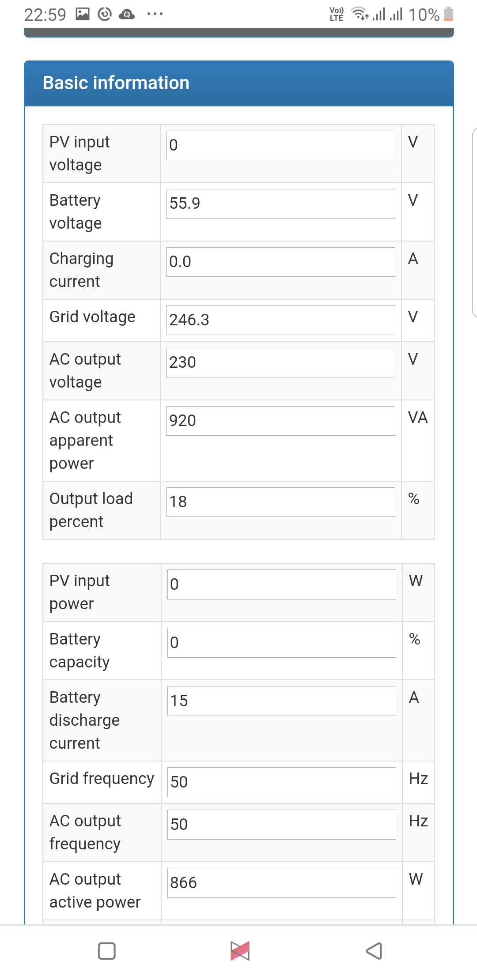Tap the cloud sync status icon
The image size is (477, 980).
point(127,15)
